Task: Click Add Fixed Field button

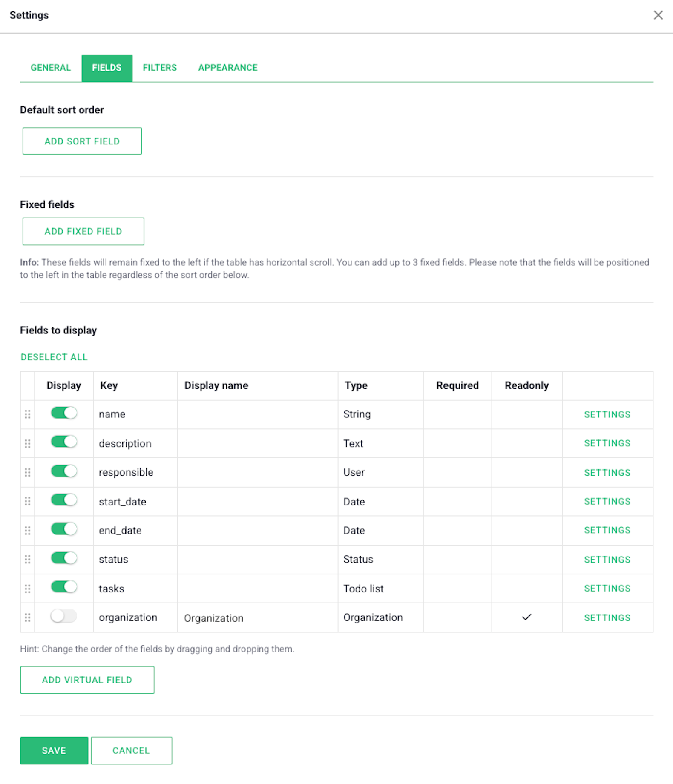Action: pyautogui.click(x=83, y=231)
